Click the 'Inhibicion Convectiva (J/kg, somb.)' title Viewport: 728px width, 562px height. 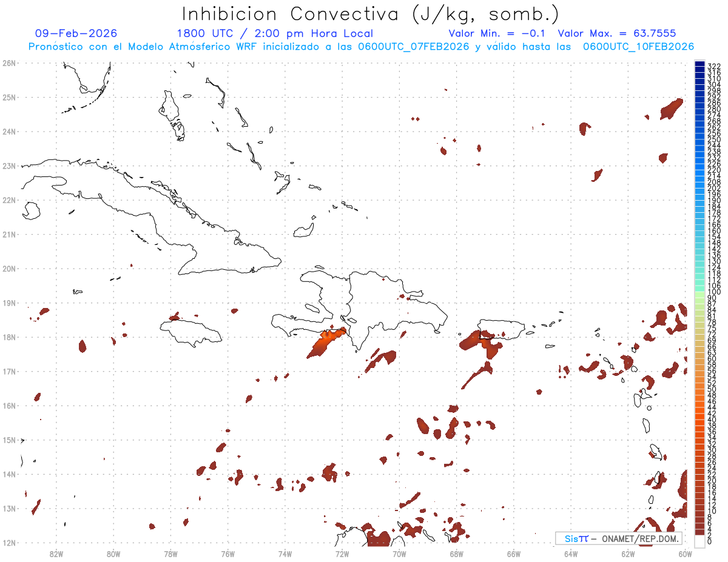(370, 15)
